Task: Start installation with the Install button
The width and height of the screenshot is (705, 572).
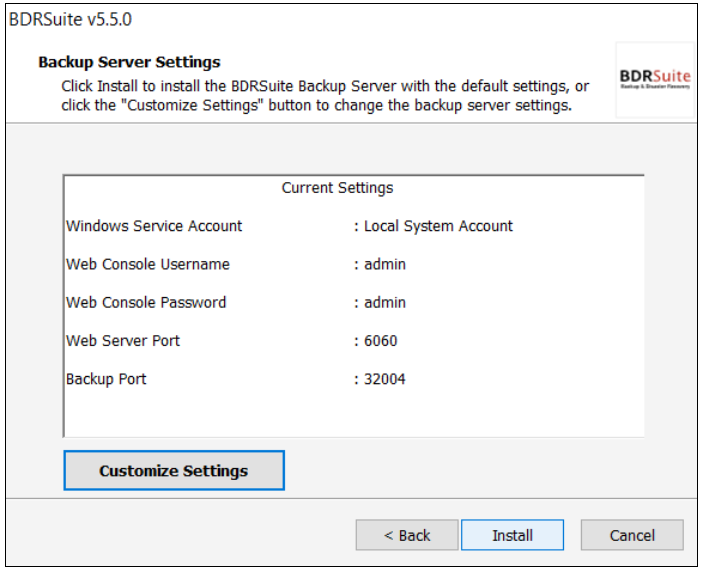Action: pyautogui.click(x=513, y=535)
